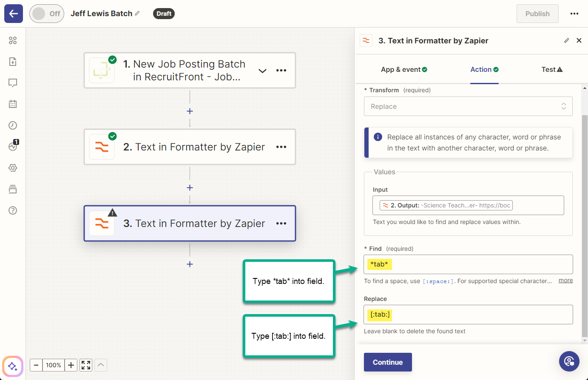Open the comments sidebar icon
The image size is (588, 380).
pyautogui.click(x=13, y=83)
